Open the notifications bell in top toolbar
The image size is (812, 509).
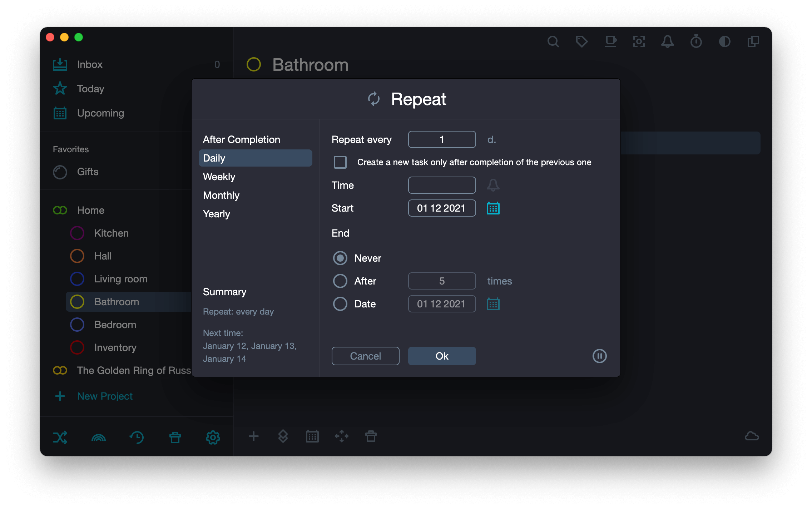(x=667, y=42)
